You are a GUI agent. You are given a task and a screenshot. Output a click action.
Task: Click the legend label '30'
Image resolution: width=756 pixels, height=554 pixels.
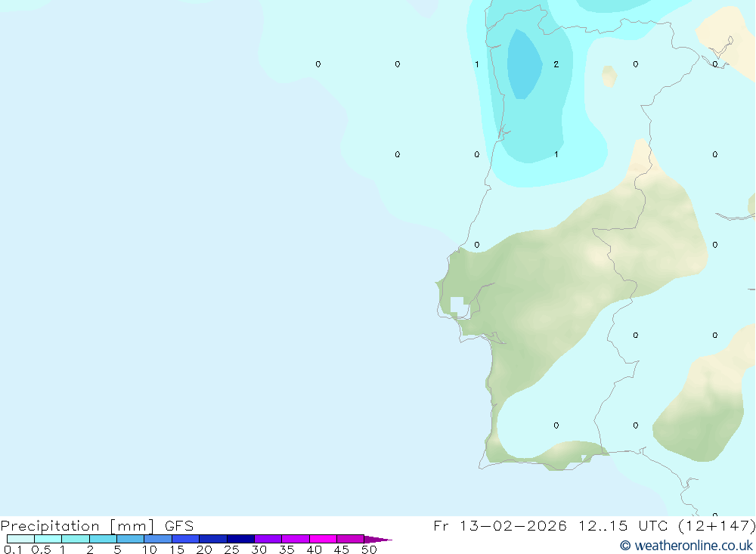click(x=259, y=549)
